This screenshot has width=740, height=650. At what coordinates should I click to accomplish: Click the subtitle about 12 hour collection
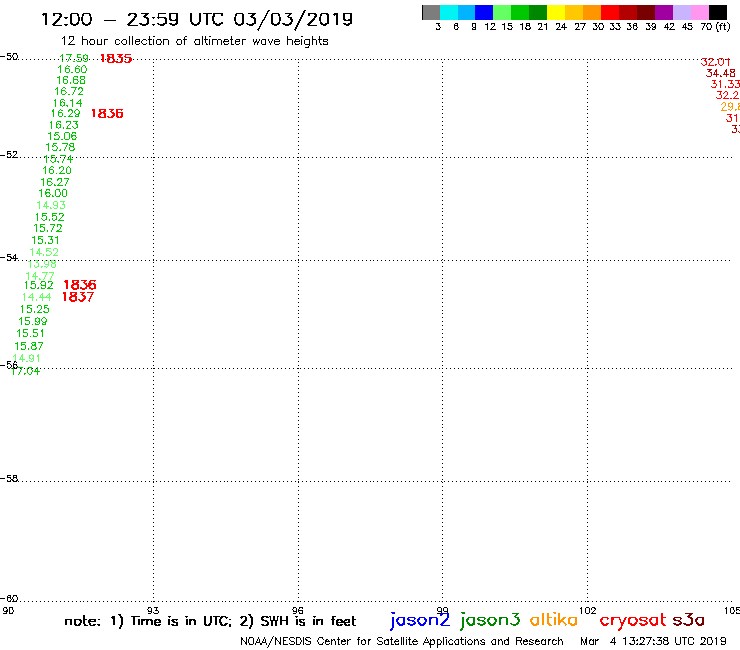tap(195, 41)
